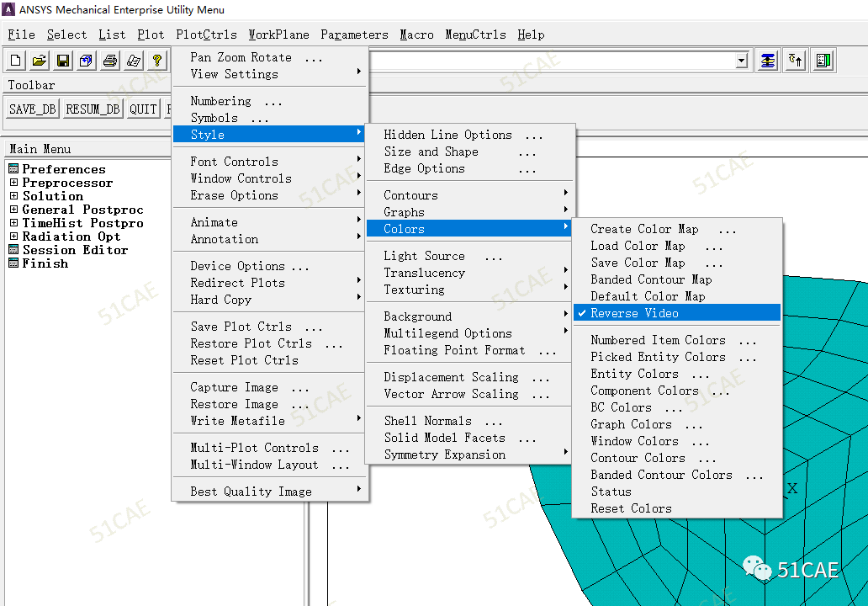The height and width of the screenshot is (606, 868).
Task: Select Style in PlotCtrls menu
Action: pyautogui.click(x=270, y=134)
